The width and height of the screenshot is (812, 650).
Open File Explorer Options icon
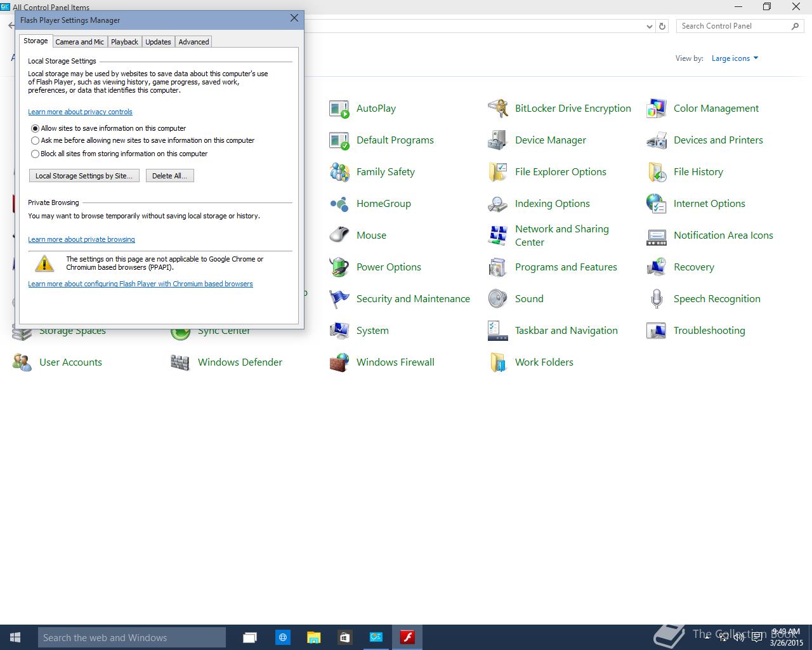(498, 172)
